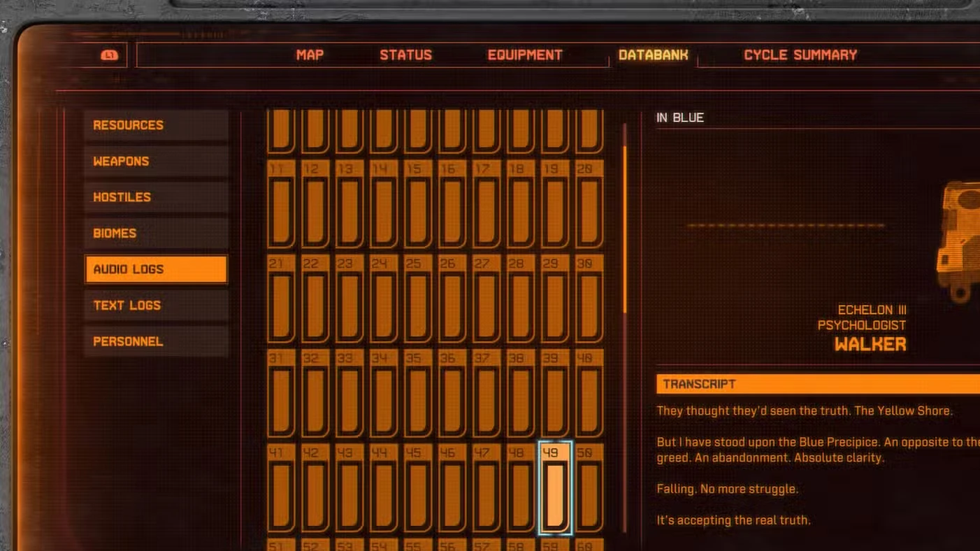
Task: Click the line "Falling. No more struggle."
Action: point(727,489)
